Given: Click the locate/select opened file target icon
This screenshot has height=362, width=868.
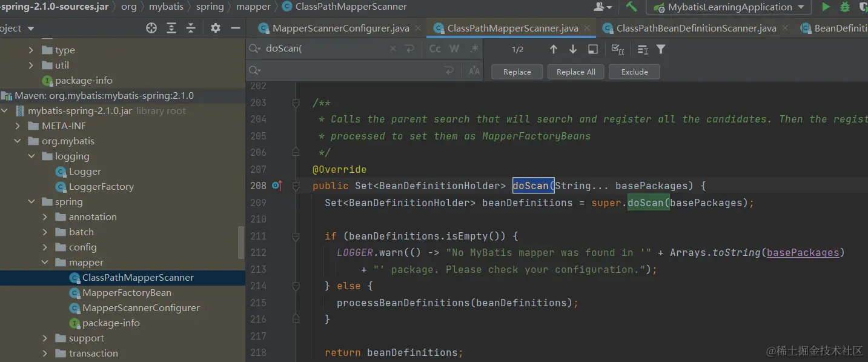Looking at the screenshot, I should pyautogui.click(x=151, y=28).
